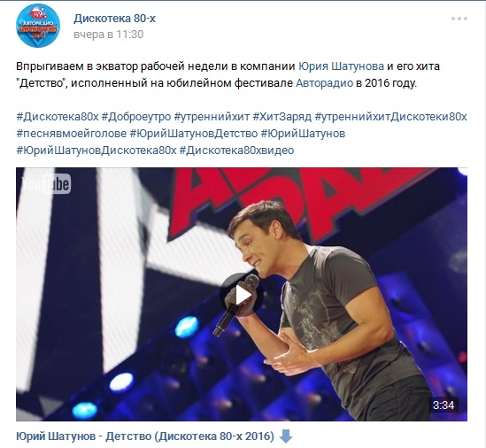Follow the Авторадио mention link
Screen dimensions: 486x448
[x=324, y=82]
